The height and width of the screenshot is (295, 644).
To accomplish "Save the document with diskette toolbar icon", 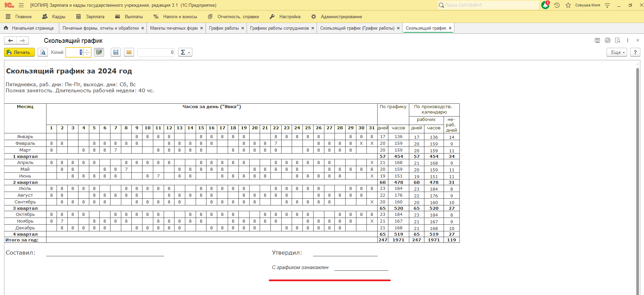I will (116, 52).
